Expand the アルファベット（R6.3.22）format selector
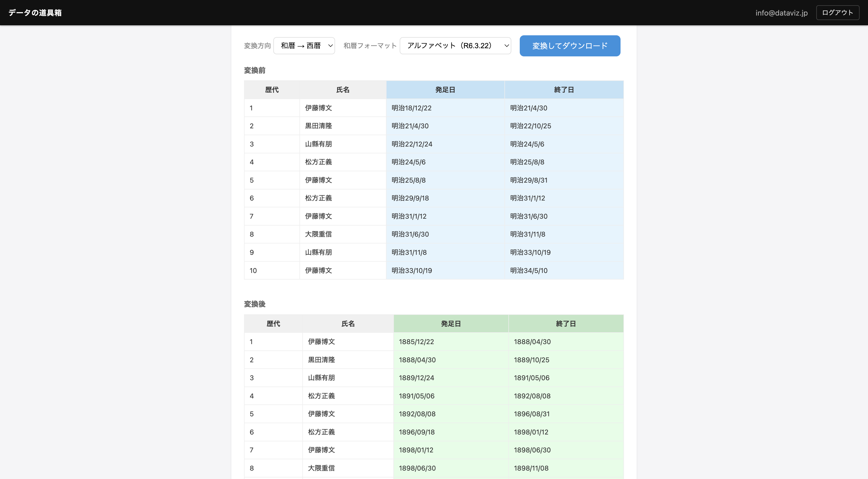The height and width of the screenshot is (479, 868). pos(455,45)
